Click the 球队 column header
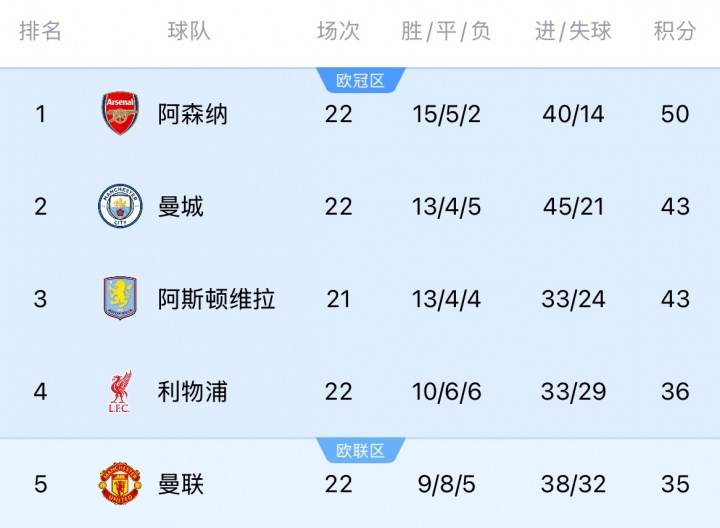The width and height of the screenshot is (720, 528). coord(189,31)
